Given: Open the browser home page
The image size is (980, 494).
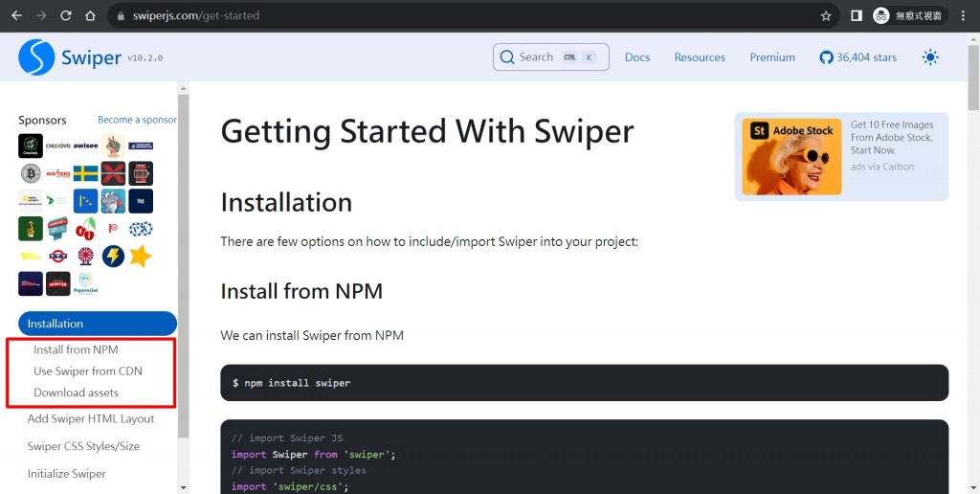Looking at the screenshot, I should pyautogui.click(x=91, y=15).
